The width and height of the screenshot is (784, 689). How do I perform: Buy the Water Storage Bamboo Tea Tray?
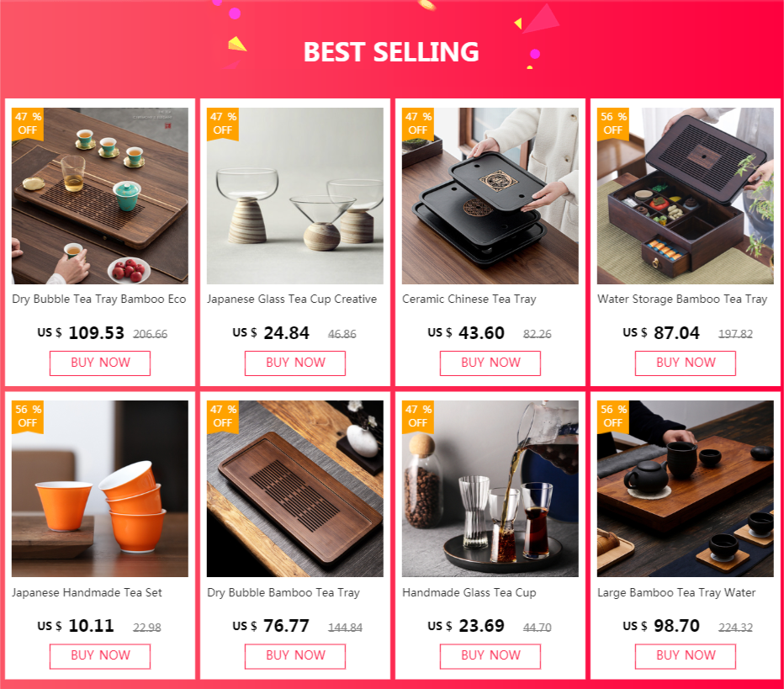686,363
